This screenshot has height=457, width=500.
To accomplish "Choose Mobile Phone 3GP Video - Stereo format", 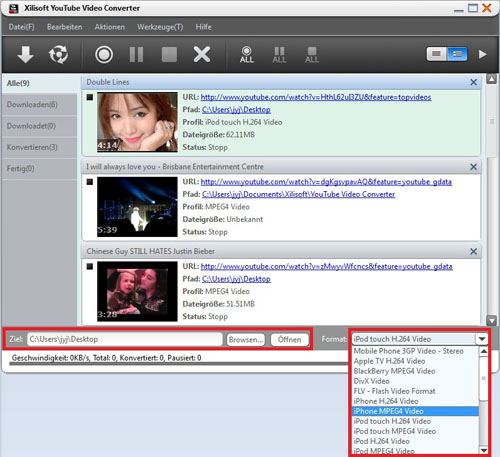I will [x=415, y=351].
